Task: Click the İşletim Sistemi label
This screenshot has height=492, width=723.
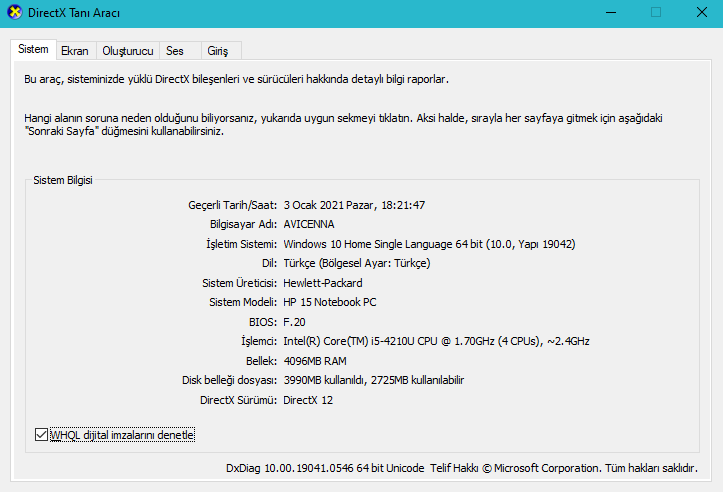Action: (242, 244)
